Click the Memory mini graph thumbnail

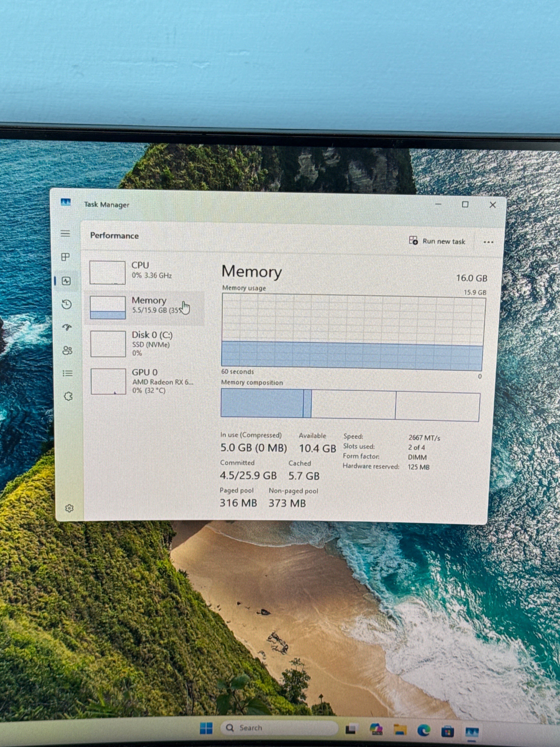[108, 307]
